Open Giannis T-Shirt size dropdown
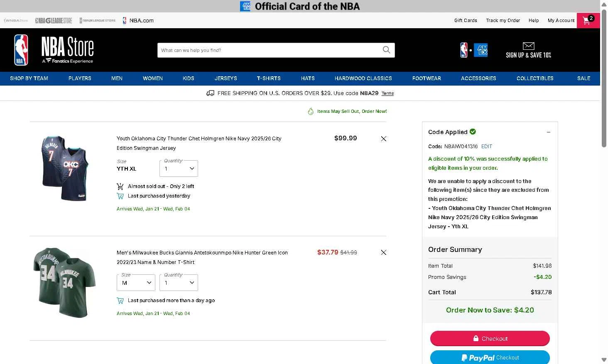Image resolution: width=608 pixels, height=364 pixels. coord(136,283)
